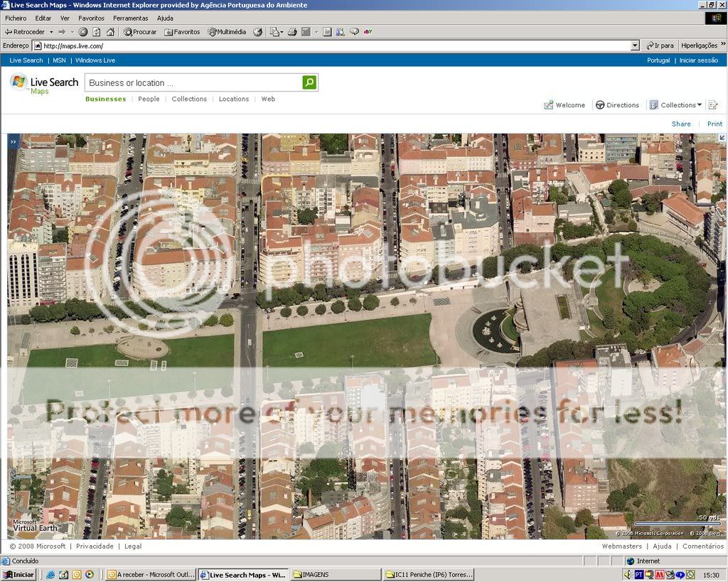
Task: Click the Favoritos toolbar button
Action: (182, 32)
